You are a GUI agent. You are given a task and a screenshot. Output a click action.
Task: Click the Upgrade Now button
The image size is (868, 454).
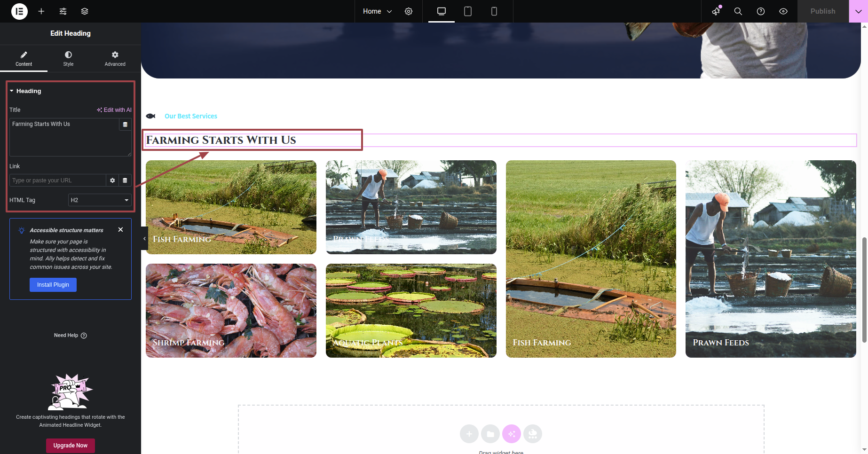click(71, 446)
